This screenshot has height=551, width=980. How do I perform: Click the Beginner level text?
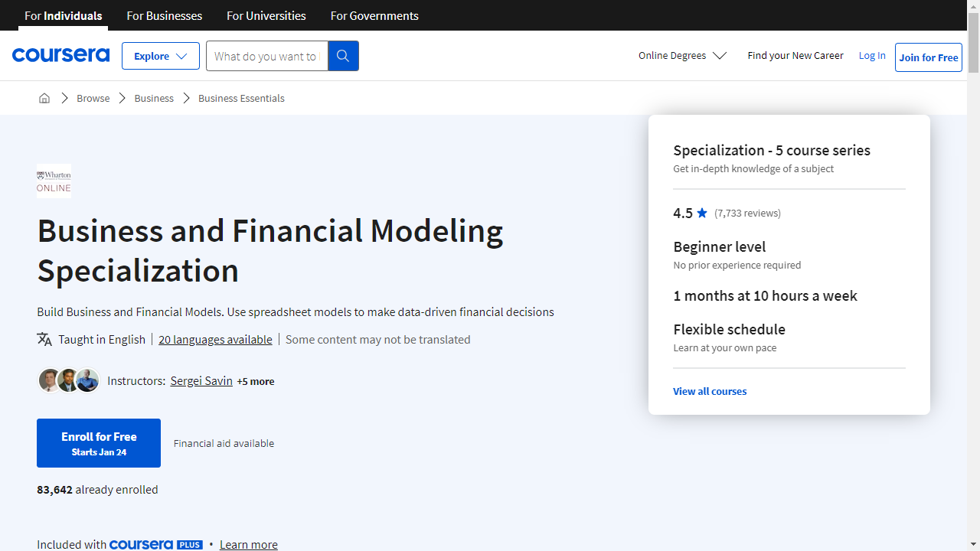(720, 246)
